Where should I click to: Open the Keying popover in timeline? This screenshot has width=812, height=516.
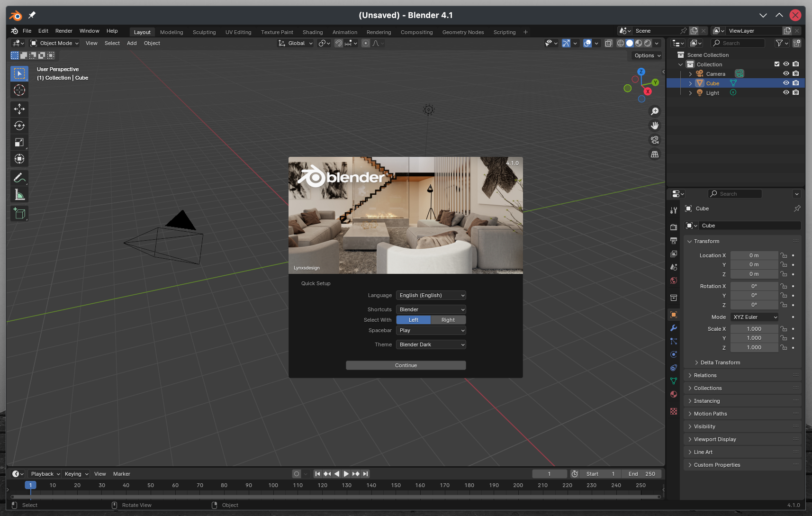click(76, 474)
